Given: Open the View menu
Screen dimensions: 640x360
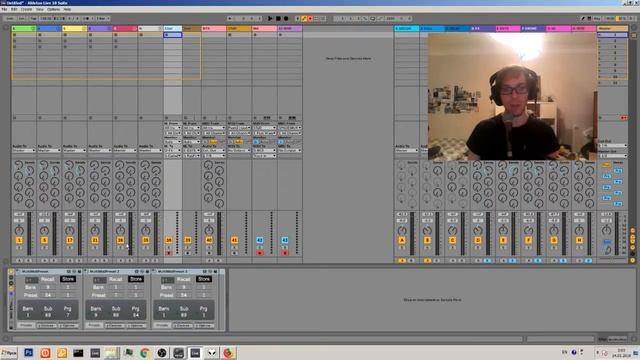Looking at the screenshot, I should (40, 9).
